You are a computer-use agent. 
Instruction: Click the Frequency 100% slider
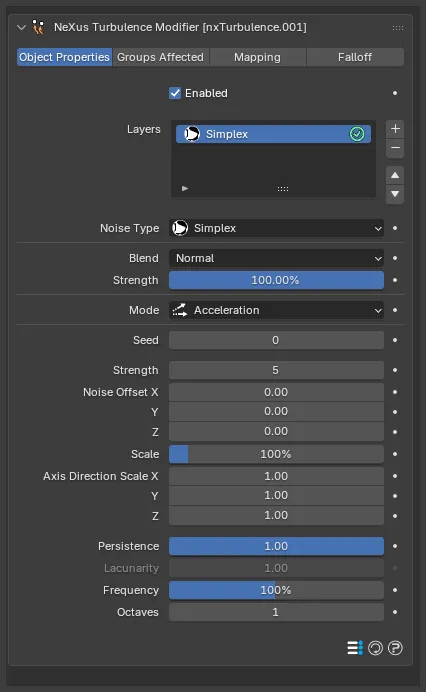click(x=276, y=590)
